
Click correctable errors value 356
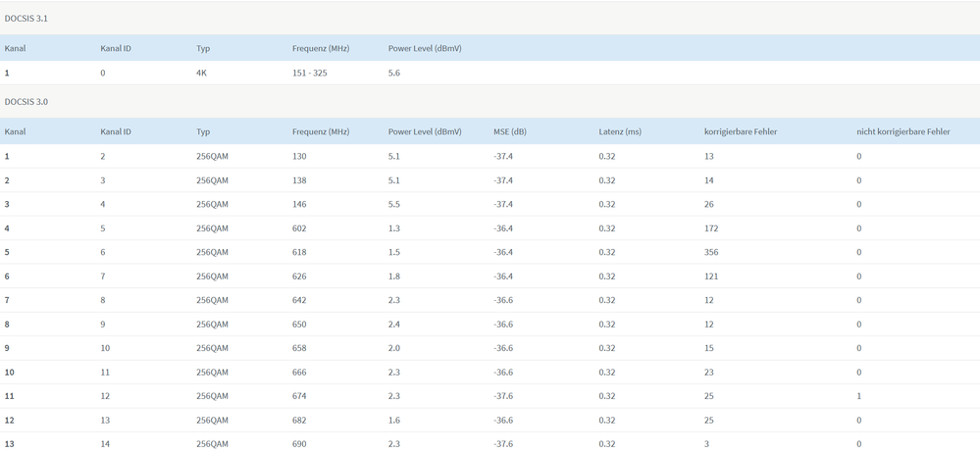point(711,252)
